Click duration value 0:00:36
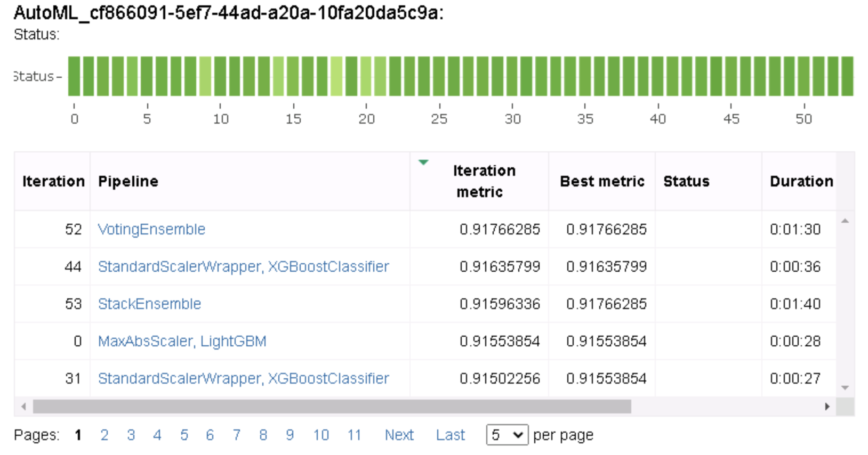The height and width of the screenshot is (455, 868). click(795, 266)
